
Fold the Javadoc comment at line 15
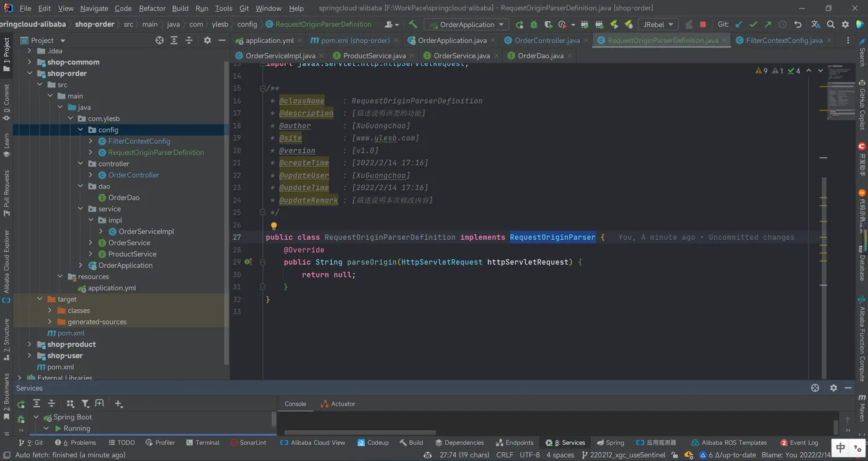pos(262,89)
